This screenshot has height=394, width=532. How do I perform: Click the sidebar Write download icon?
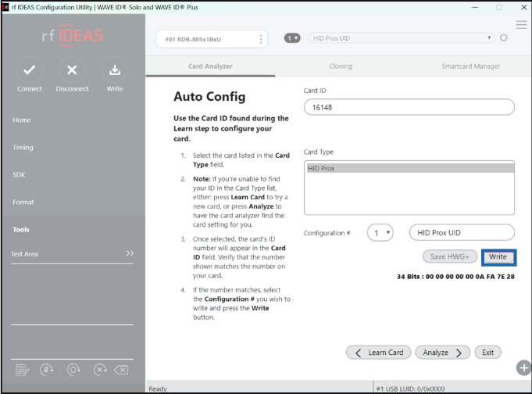pyautogui.click(x=115, y=70)
